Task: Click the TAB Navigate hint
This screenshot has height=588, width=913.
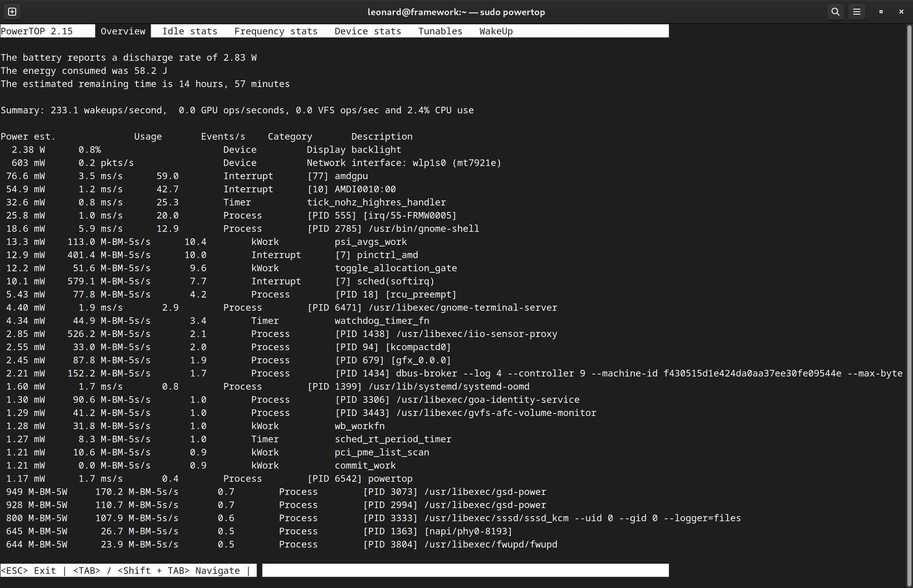Action: coord(157,570)
